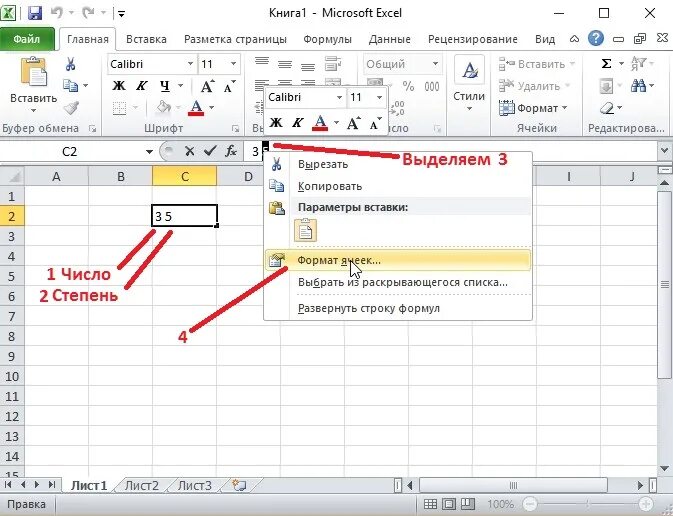Click the insert new sheet tab icon
Image resolution: width=673 pixels, height=516 pixels.
(239, 486)
